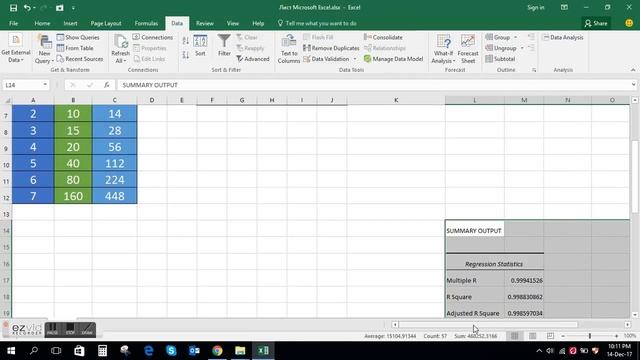Open the Ungroup dropdown arrow

click(x=522, y=48)
